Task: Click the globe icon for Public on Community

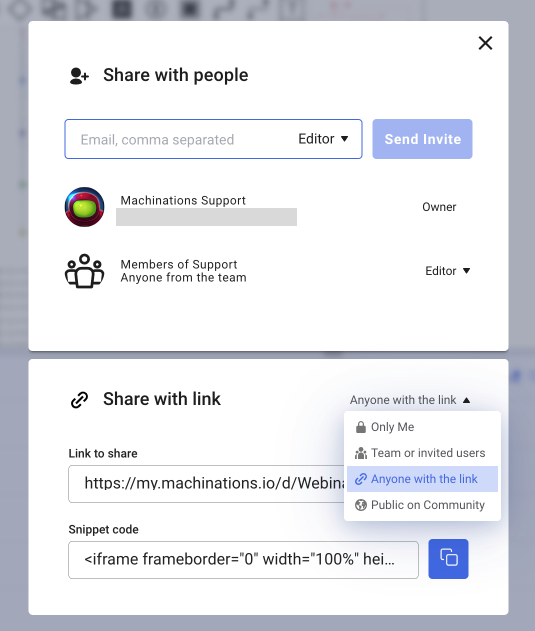Action: pyautogui.click(x=361, y=505)
